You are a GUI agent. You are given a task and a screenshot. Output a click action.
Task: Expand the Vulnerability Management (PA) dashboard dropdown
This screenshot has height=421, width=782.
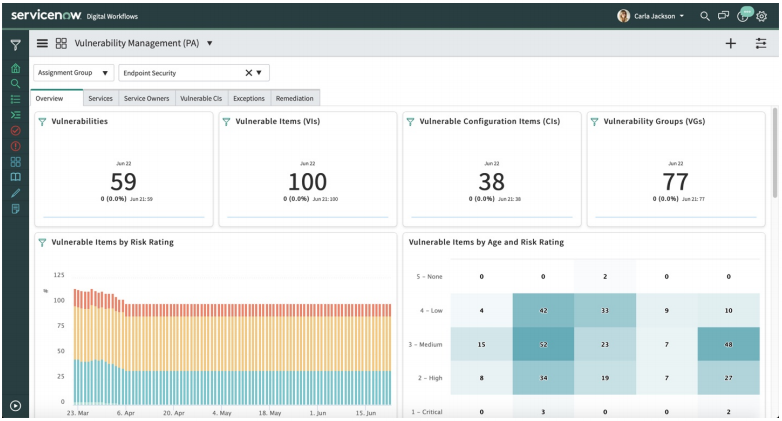(x=209, y=44)
